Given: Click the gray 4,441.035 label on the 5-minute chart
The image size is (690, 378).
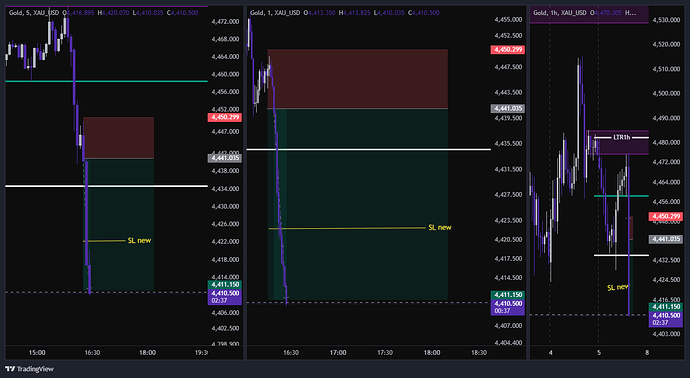Looking at the screenshot, I should click(x=225, y=158).
